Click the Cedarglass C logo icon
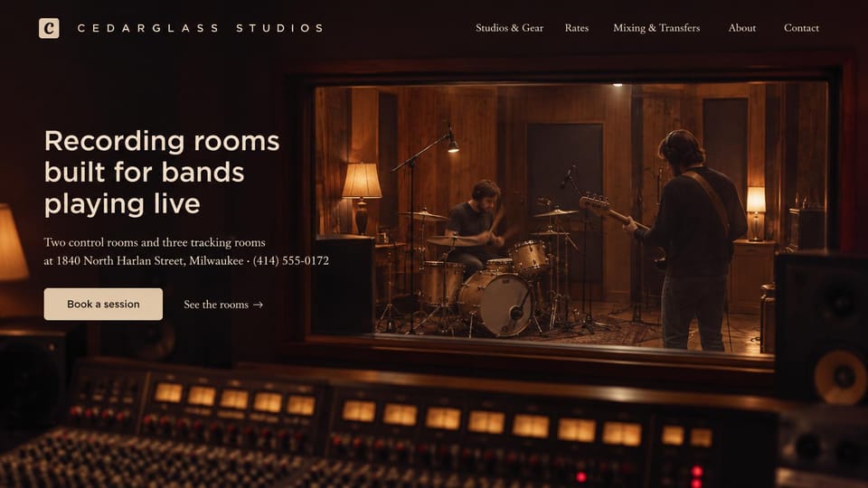The image size is (868, 488). 49,28
